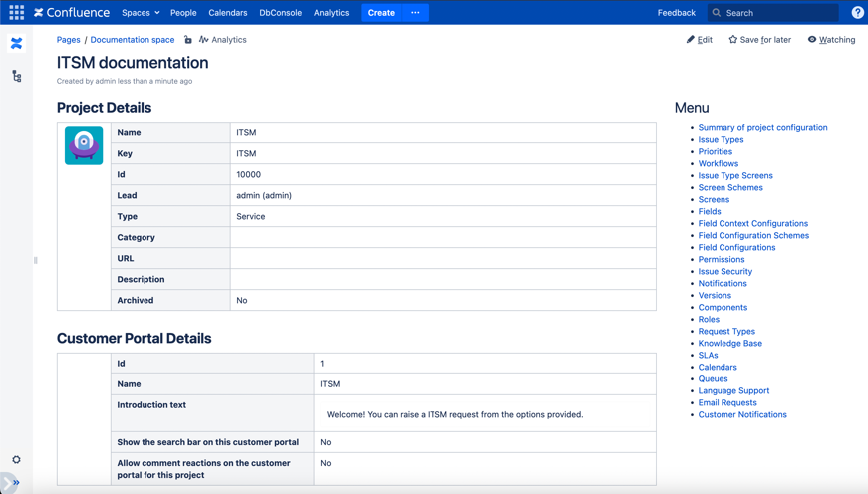868x494 pixels.
Task: Open space settings gear icon
Action: 17,460
